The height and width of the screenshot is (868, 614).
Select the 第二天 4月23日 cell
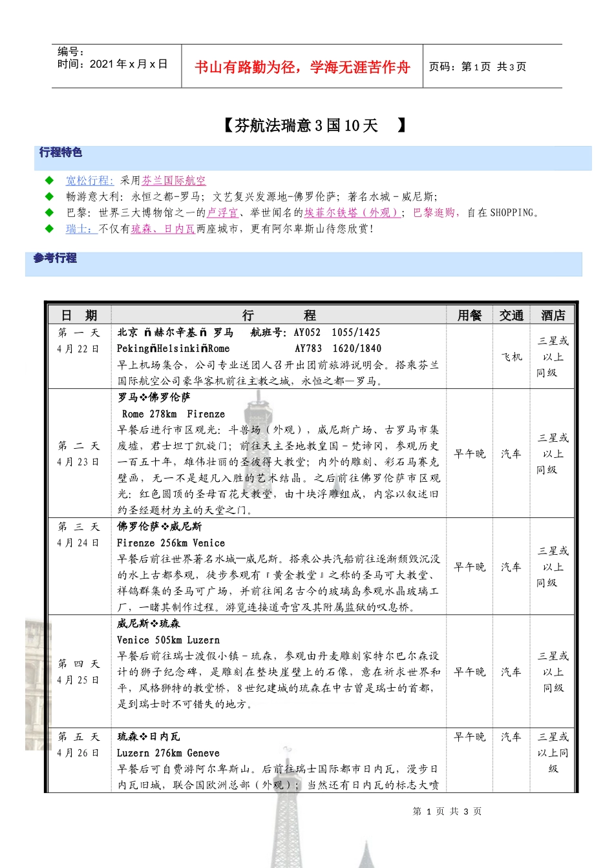(79, 453)
